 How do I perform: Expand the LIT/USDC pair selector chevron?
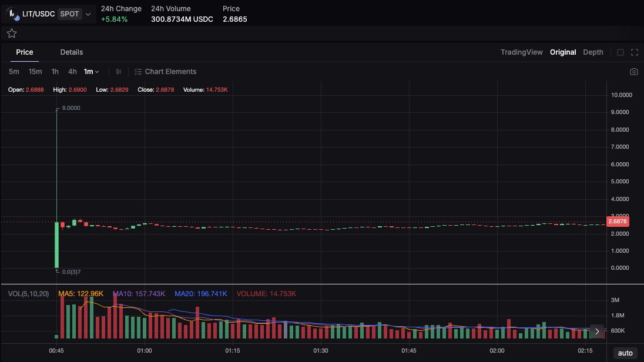[x=88, y=14]
